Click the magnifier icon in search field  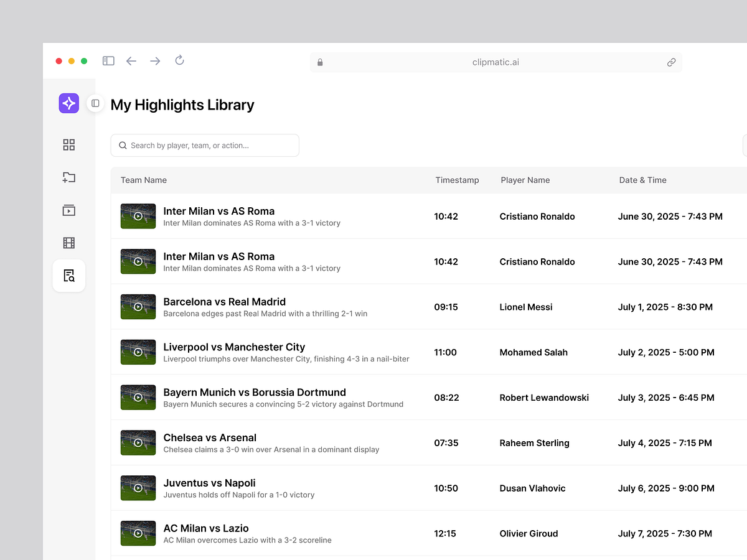(x=123, y=146)
